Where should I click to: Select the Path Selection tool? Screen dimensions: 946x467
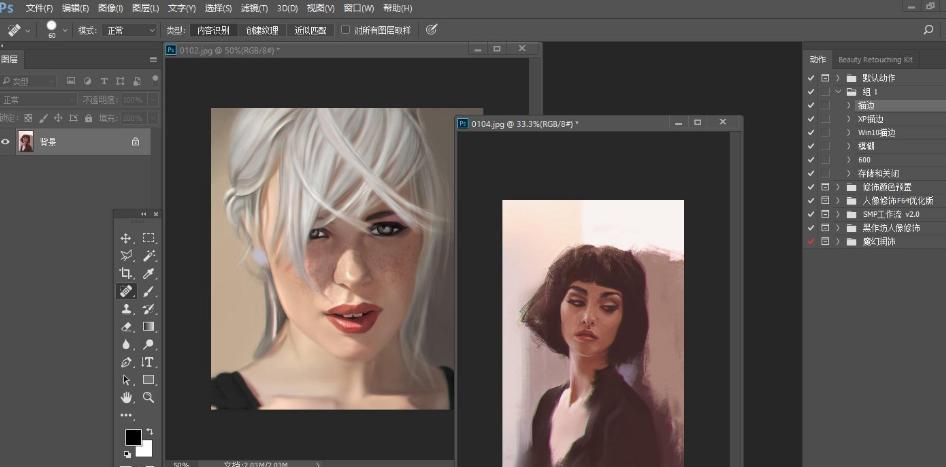[x=126, y=380]
